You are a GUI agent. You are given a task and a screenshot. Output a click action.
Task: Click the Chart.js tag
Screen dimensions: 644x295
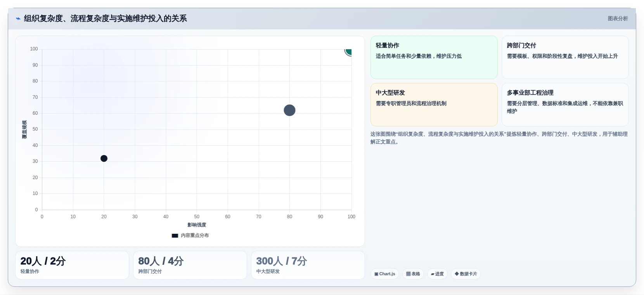(385, 274)
